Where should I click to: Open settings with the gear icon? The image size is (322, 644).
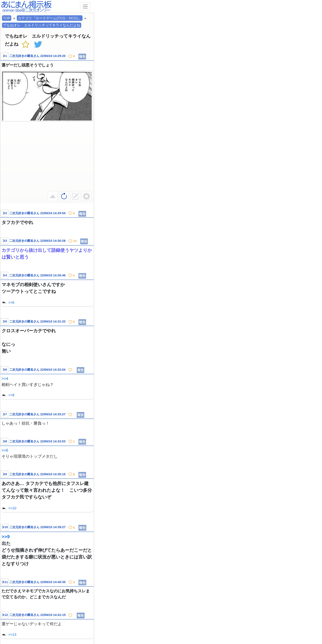87,196
